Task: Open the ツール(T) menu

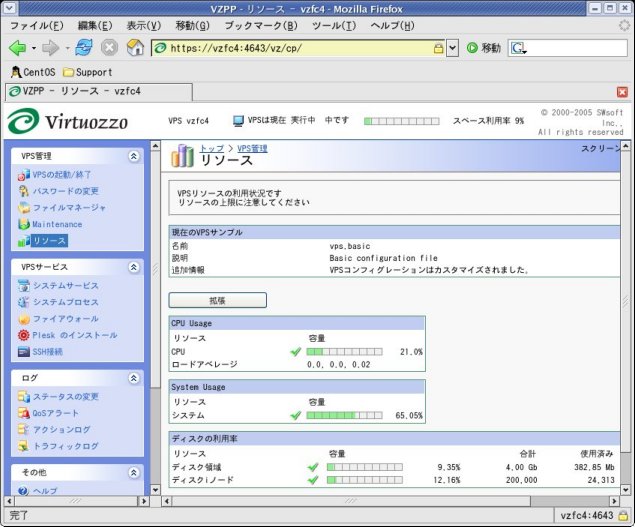Action: 334,26
